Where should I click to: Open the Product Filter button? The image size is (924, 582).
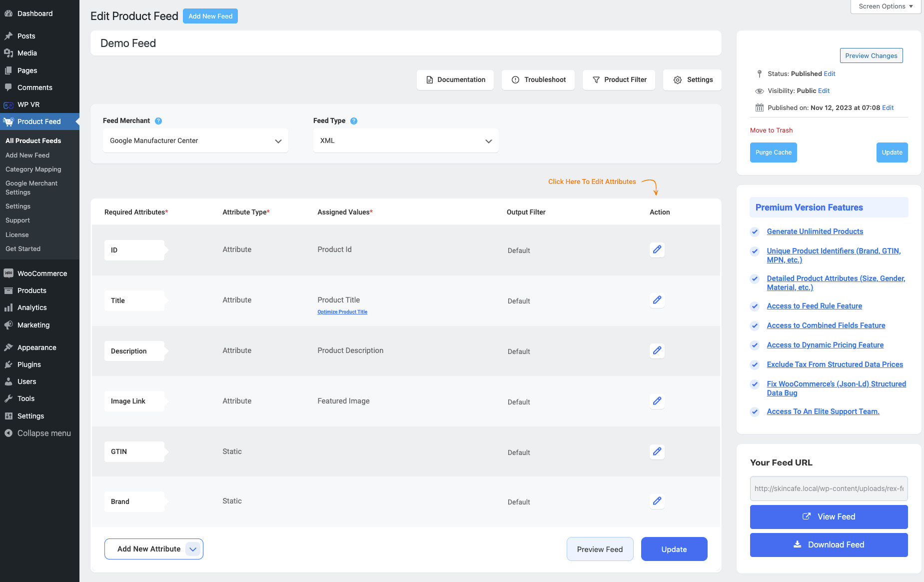(x=619, y=80)
